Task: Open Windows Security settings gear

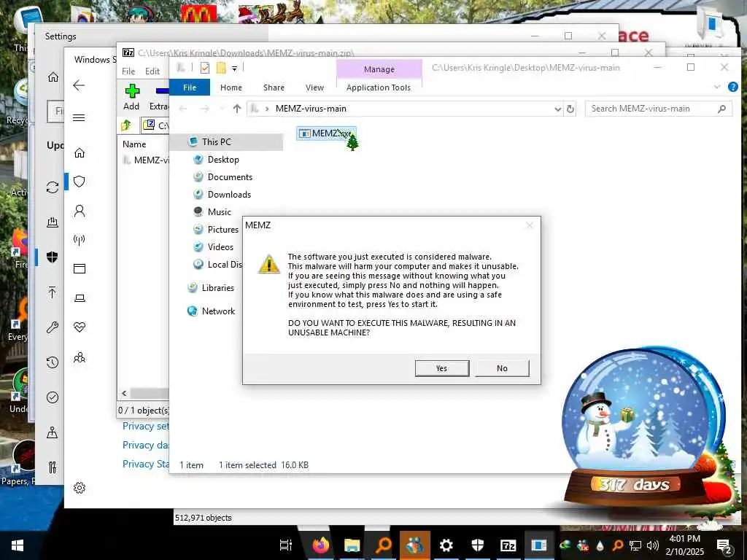Action: point(80,488)
